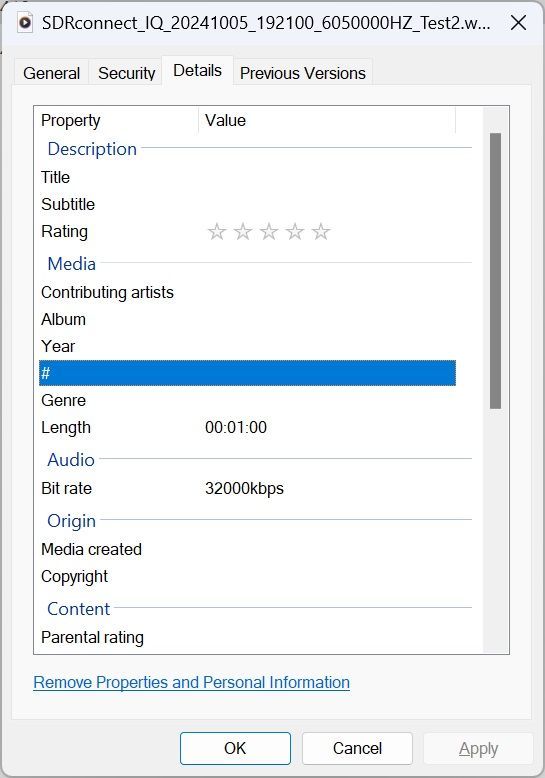Select the Genre property row
Viewport: 545px width, 778px height.
point(247,400)
